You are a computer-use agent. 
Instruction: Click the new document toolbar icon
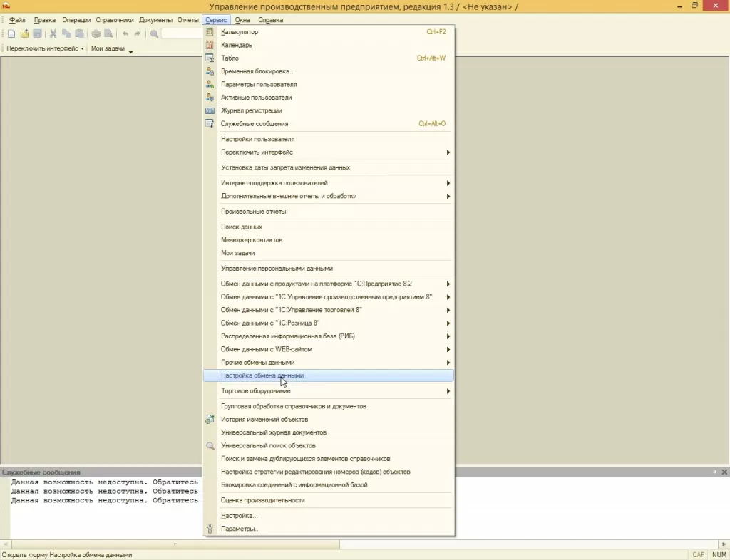coord(11,33)
